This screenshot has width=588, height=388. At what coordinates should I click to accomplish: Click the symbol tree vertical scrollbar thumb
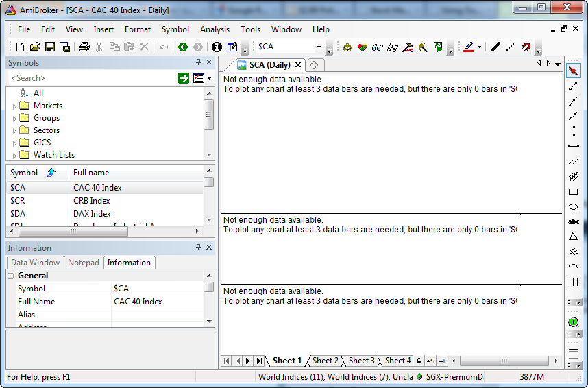[x=208, y=114]
